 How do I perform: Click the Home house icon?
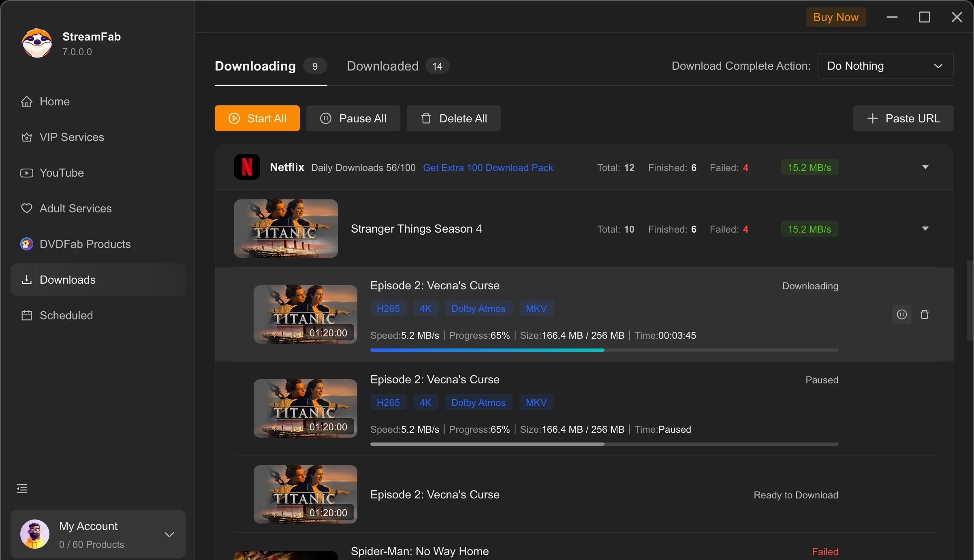point(27,101)
